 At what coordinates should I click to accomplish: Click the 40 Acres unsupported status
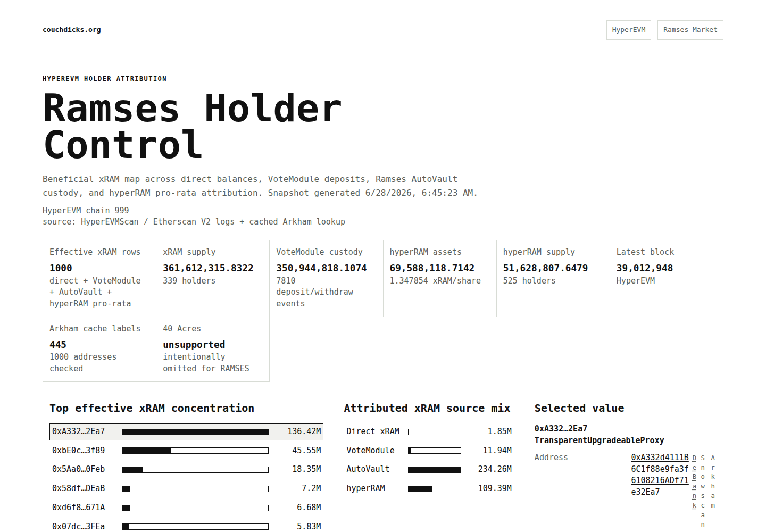point(194,345)
